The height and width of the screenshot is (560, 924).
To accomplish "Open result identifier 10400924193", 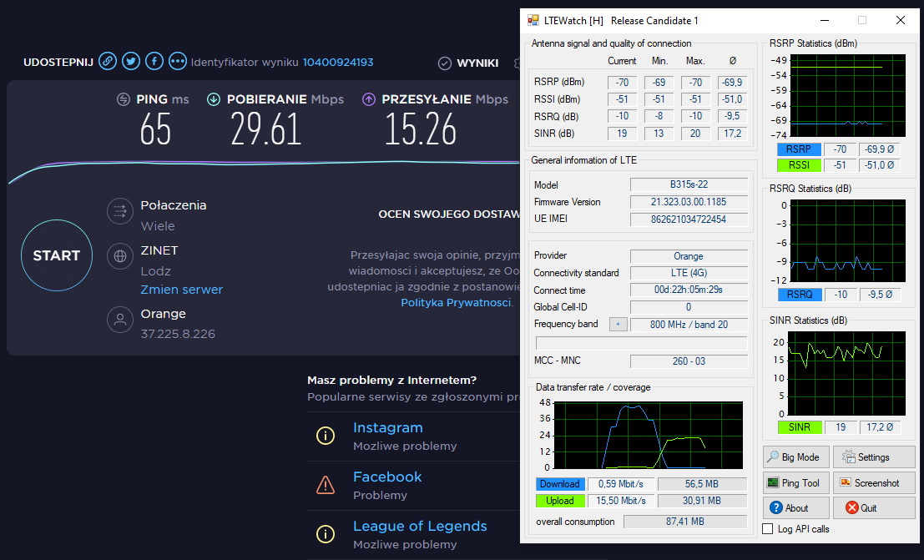I will pyautogui.click(x=338, y=62).
